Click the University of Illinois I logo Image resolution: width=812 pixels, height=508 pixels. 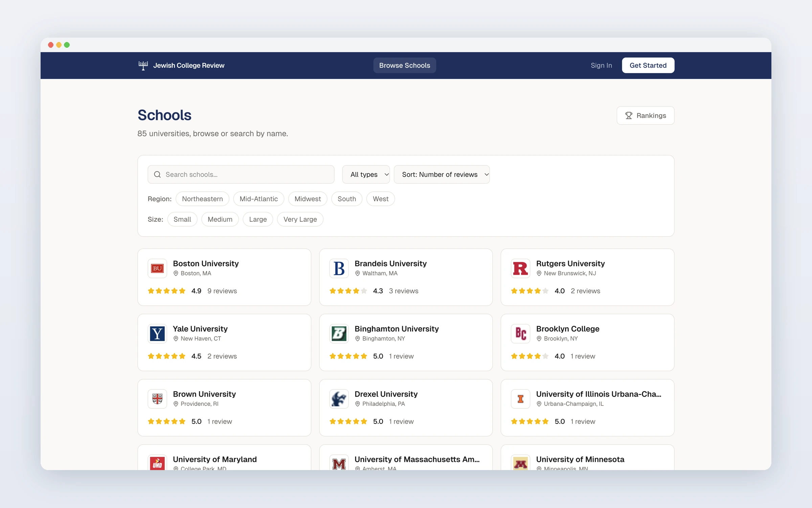point(520,399)
